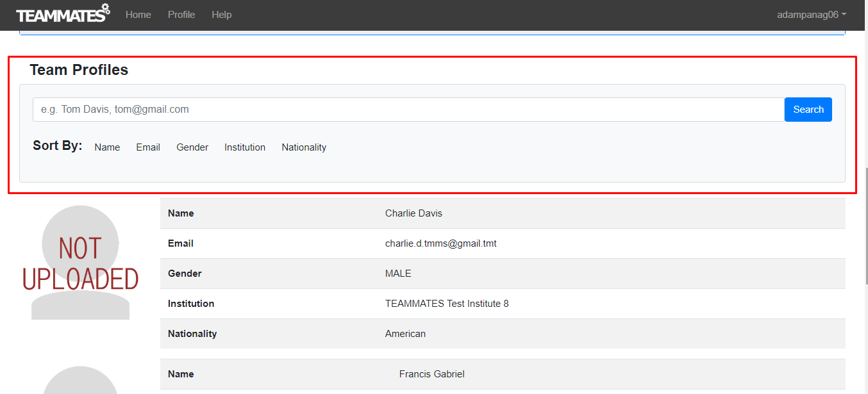This screenshot has width=868, height=394.
Task: Select the name Francis Gabriel
Action: pos(432,374)
